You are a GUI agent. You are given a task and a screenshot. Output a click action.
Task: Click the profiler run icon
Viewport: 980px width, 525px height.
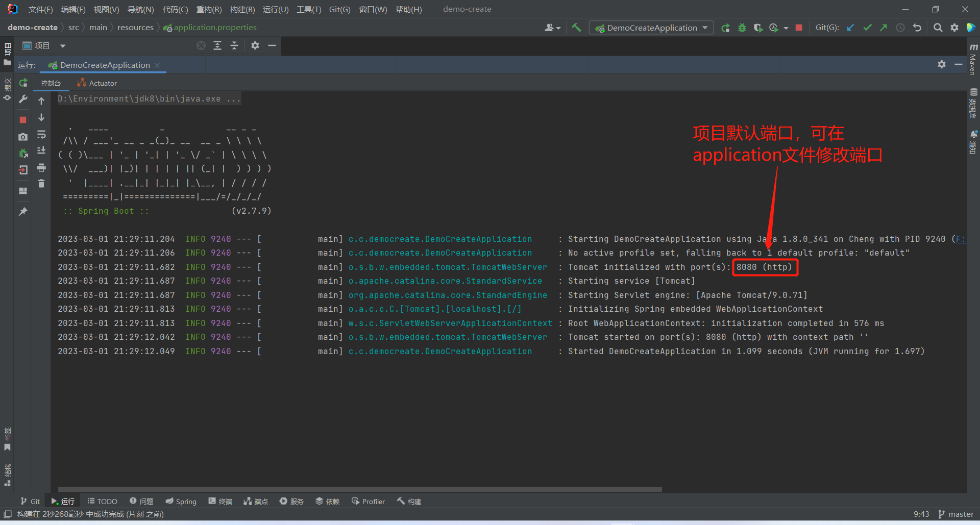[774, 28]
